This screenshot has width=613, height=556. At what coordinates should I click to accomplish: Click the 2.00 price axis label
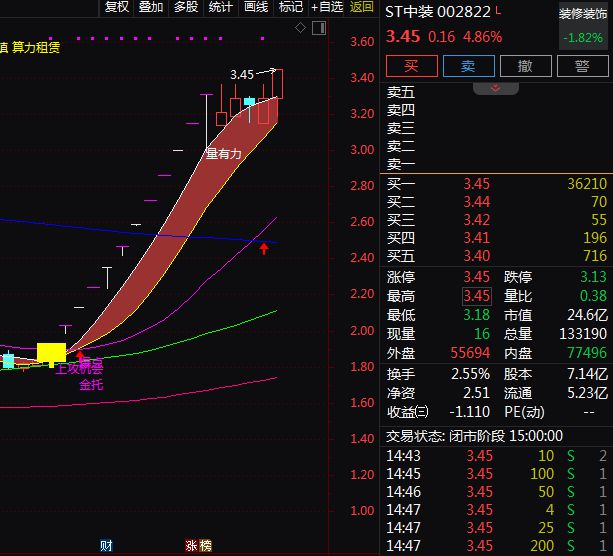(x=362, y=331)
